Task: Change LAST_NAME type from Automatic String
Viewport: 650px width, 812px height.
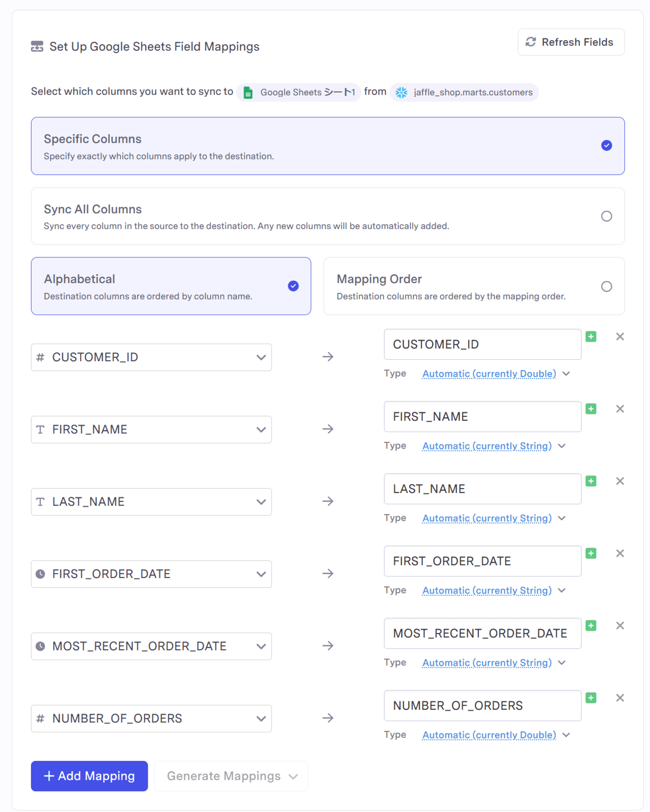Action: [x=494, y=518]
